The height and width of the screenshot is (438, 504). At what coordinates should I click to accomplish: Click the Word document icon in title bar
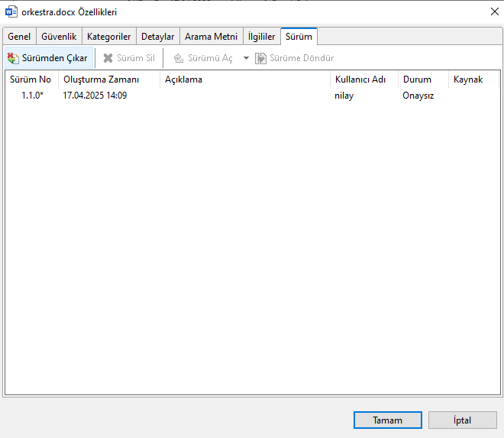[x=11, y=12]
